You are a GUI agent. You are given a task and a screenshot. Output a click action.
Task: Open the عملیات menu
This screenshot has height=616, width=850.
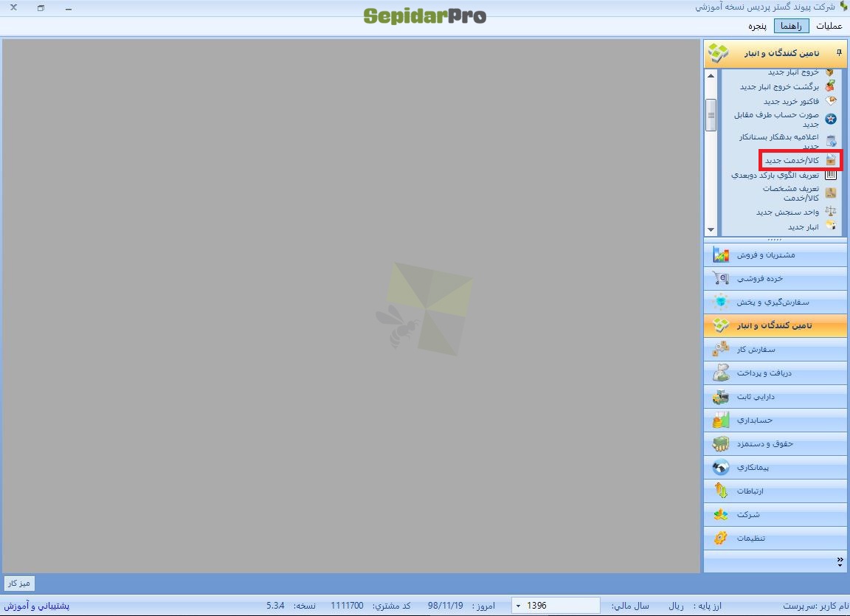pos(829,26)
